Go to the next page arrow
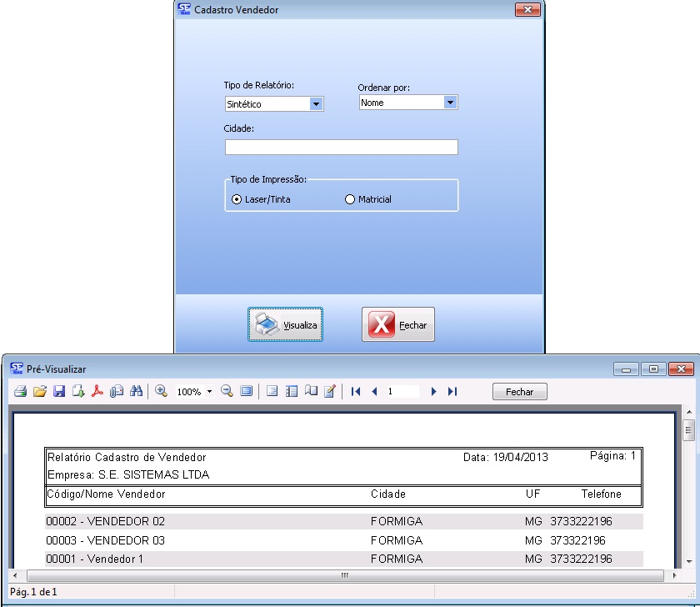 point(433,391)
